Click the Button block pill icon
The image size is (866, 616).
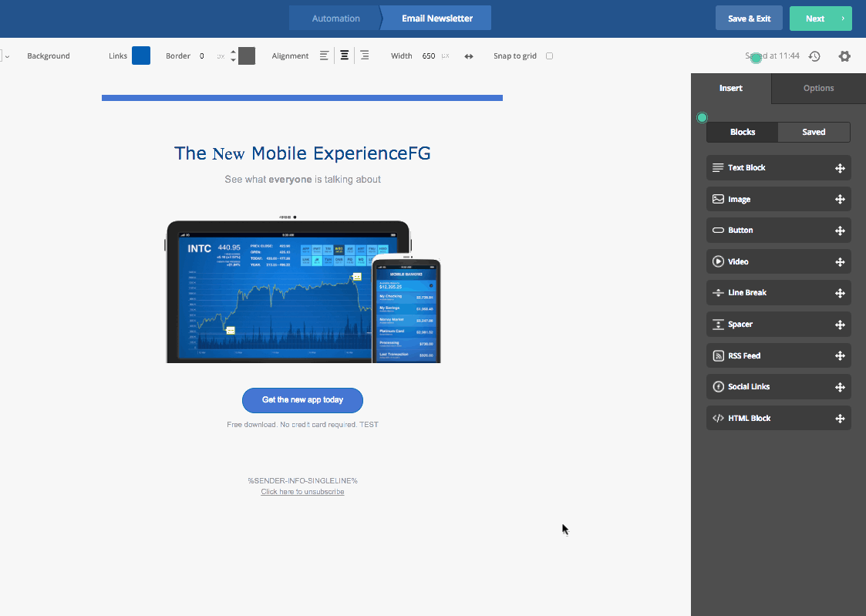(x=718, y=231)
